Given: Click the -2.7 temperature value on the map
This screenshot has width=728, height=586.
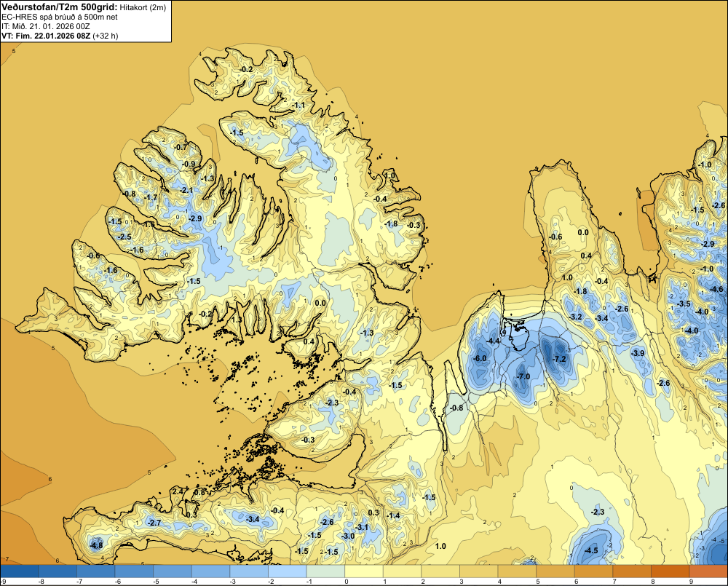Looking at the screenshot, I should tap(154, 523).
